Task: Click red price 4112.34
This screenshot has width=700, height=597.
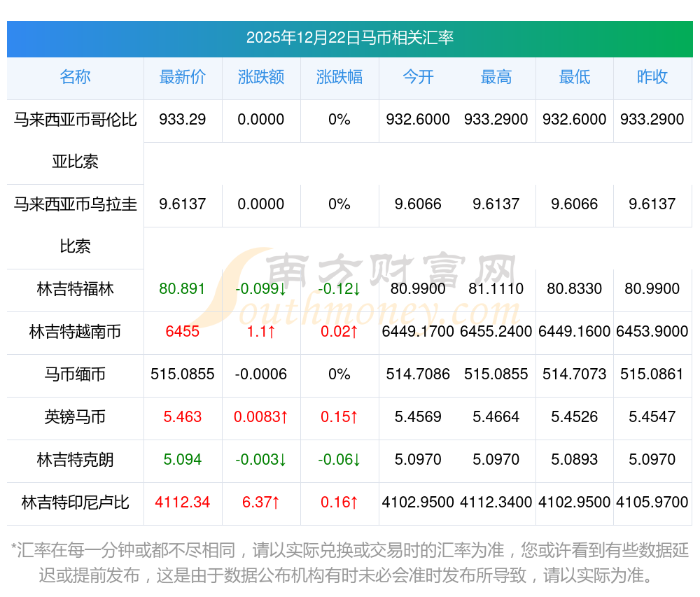Action: click(182, 503)
